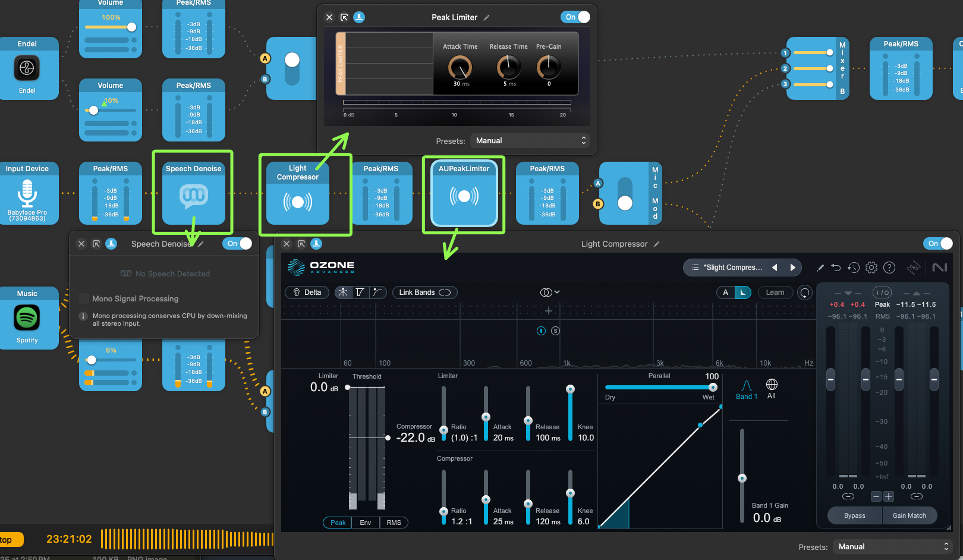Expand stereo mode channel dropdown

pos(550,292)
